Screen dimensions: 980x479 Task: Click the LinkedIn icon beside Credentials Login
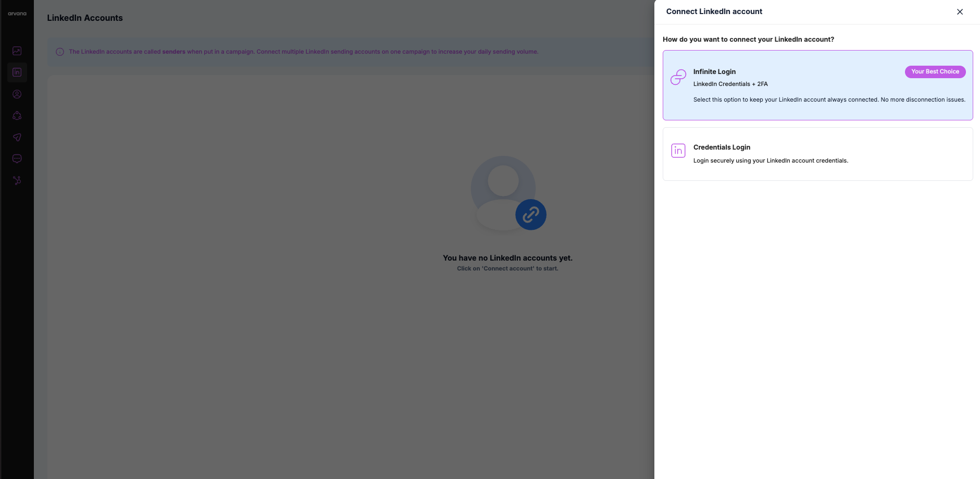[x=678, y=151]
